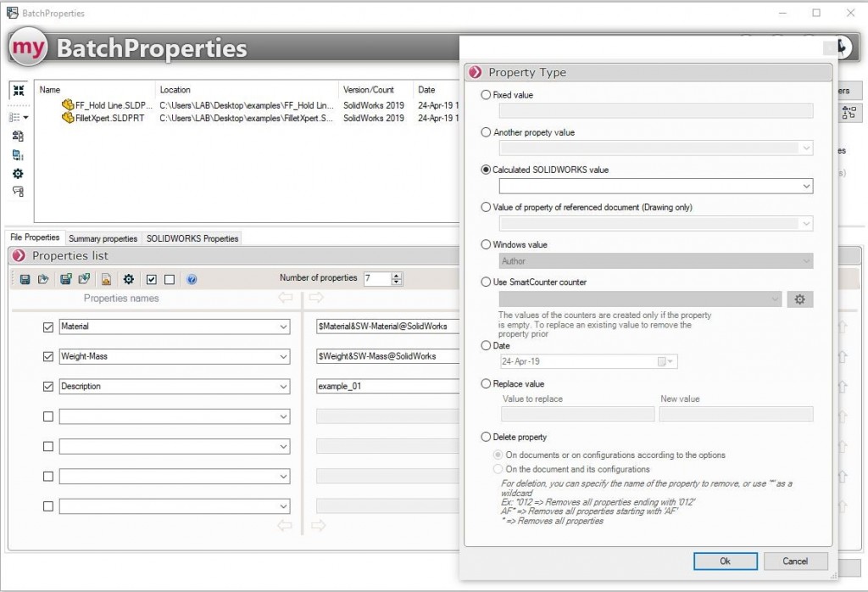Select the Fixed value radio button
Viewport: 868px width, 592px height.
(486, 95)
